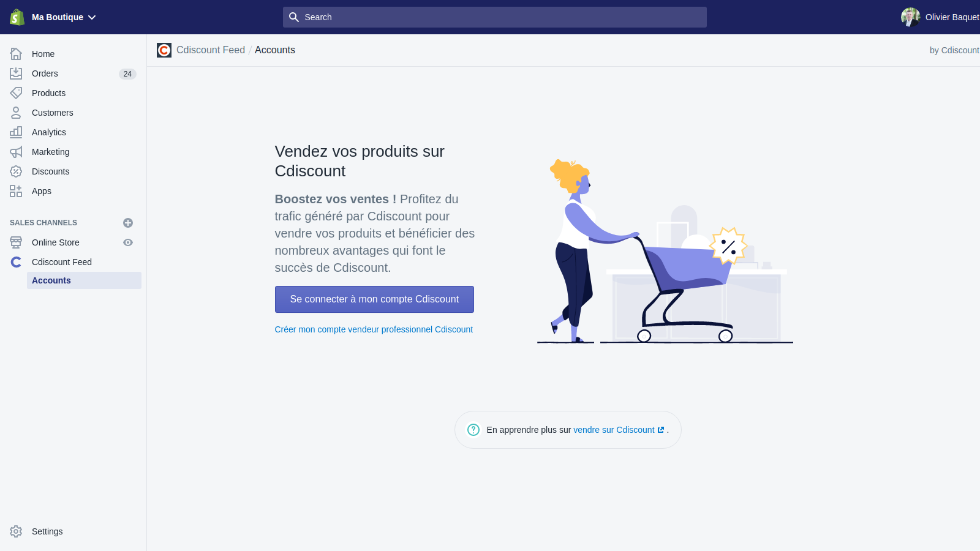Screen dimensions: 980x551
Task: Open the Customers person icon
Action: [x=16, y=113]
